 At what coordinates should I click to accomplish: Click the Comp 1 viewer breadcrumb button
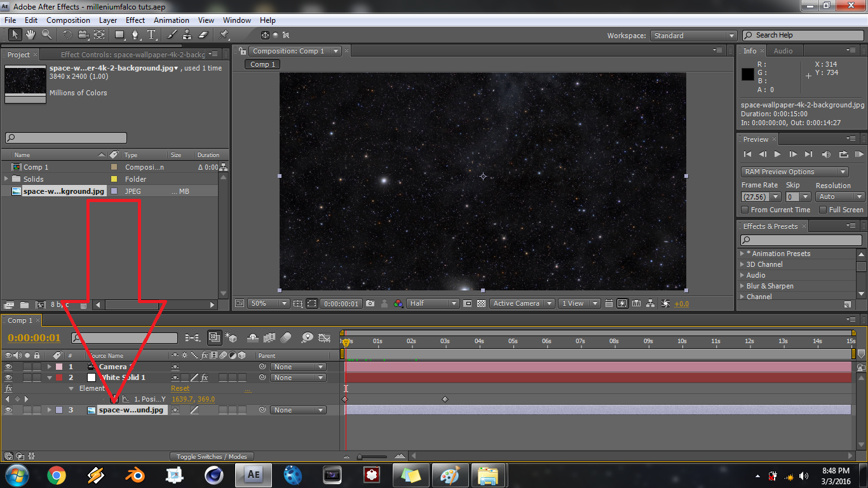pos(263,64)
